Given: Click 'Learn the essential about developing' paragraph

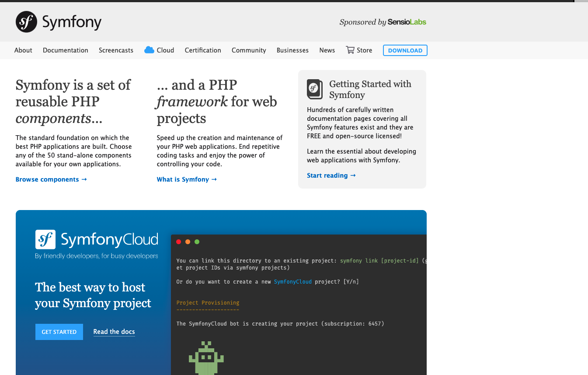Looking at the screenshot, I should [362, 156].
